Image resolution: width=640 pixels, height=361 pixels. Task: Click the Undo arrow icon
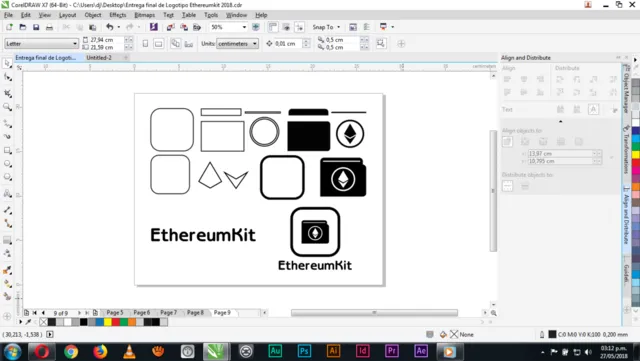click(109, 27)
